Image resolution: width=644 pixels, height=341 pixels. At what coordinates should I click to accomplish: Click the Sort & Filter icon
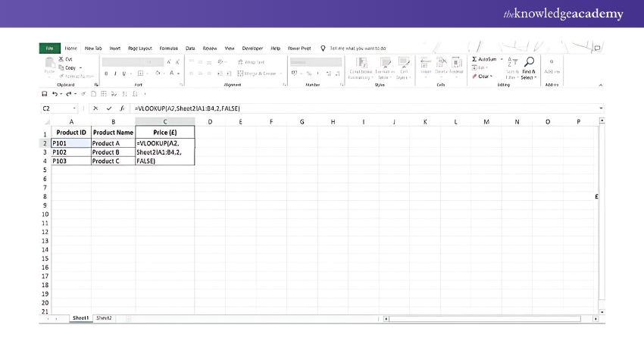[513, 62]
